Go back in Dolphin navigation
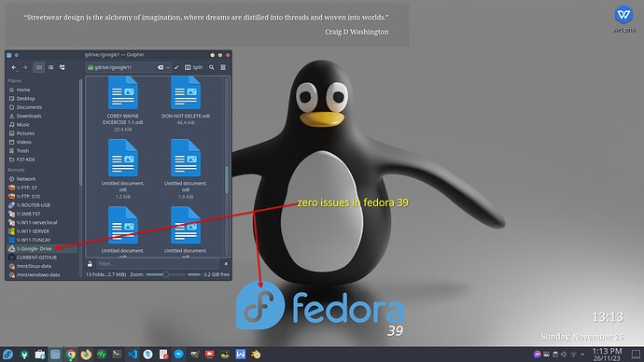This screenshot has height=362, width=644. tap(14, 67)
